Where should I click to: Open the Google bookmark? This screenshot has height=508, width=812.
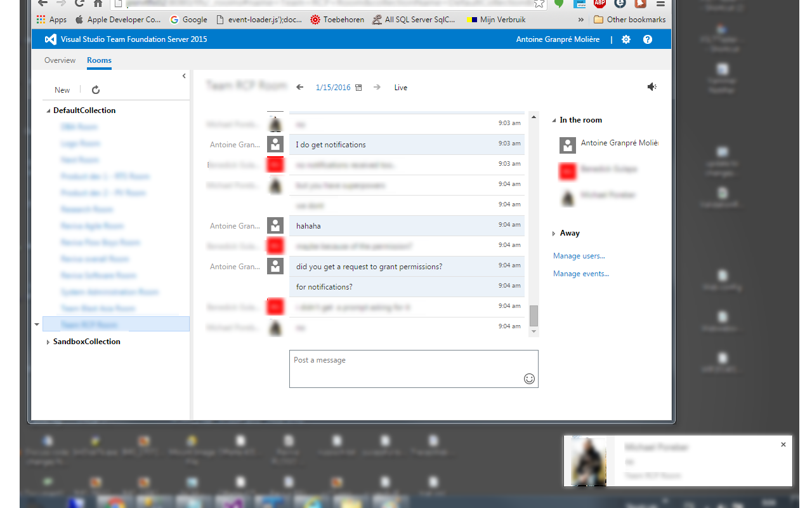click(189, 20)
